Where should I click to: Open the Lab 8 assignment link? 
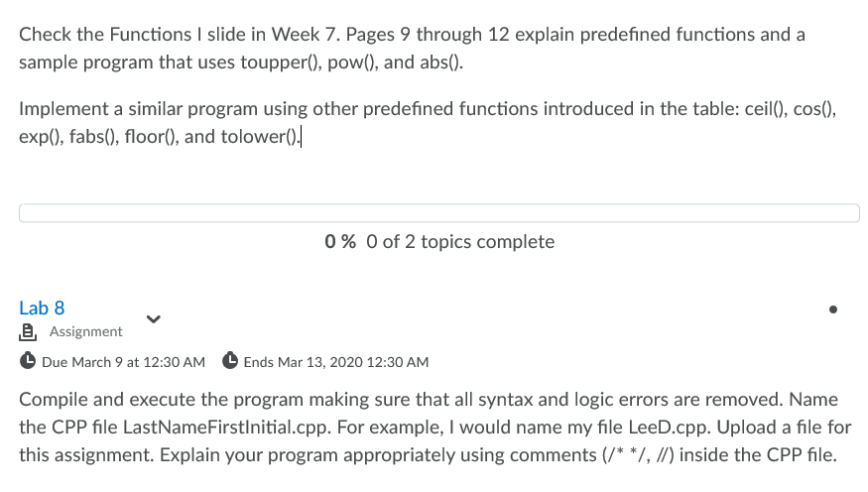click(42, 307)
